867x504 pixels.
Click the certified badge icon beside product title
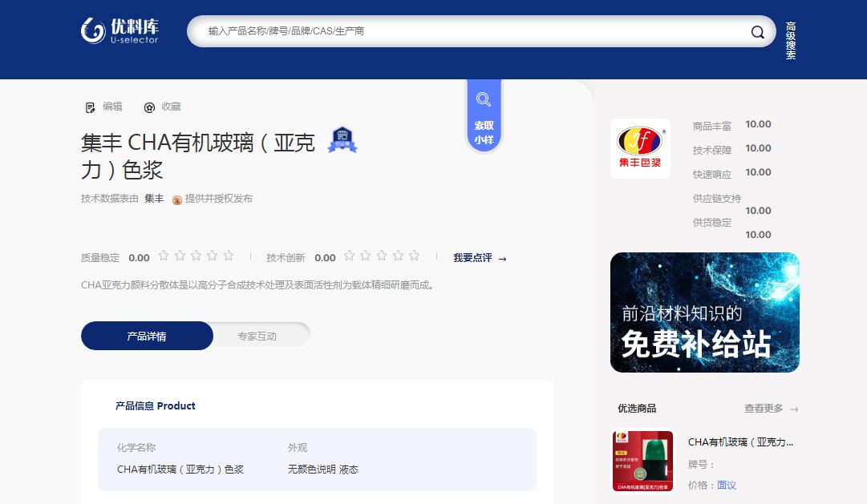[342, 139]
